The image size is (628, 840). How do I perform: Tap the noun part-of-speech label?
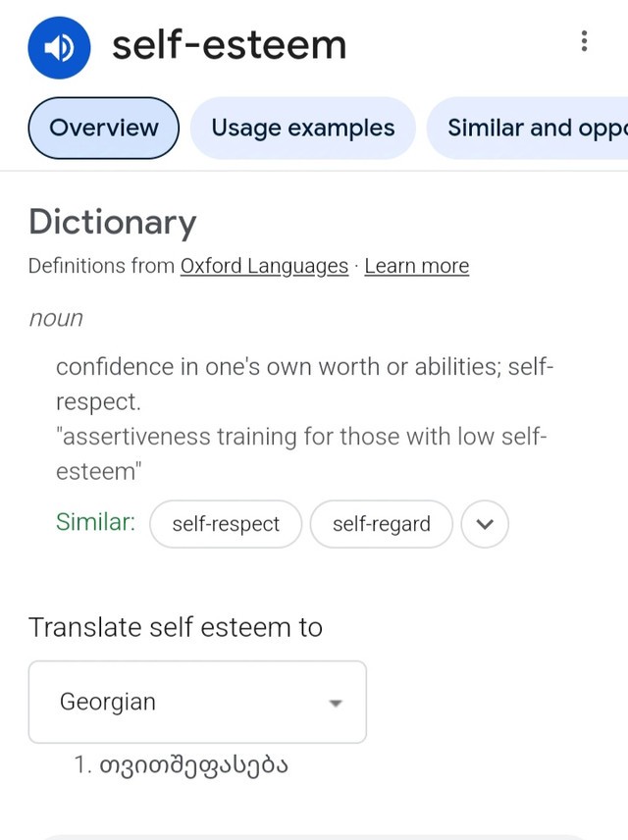(x=56, y=318)
